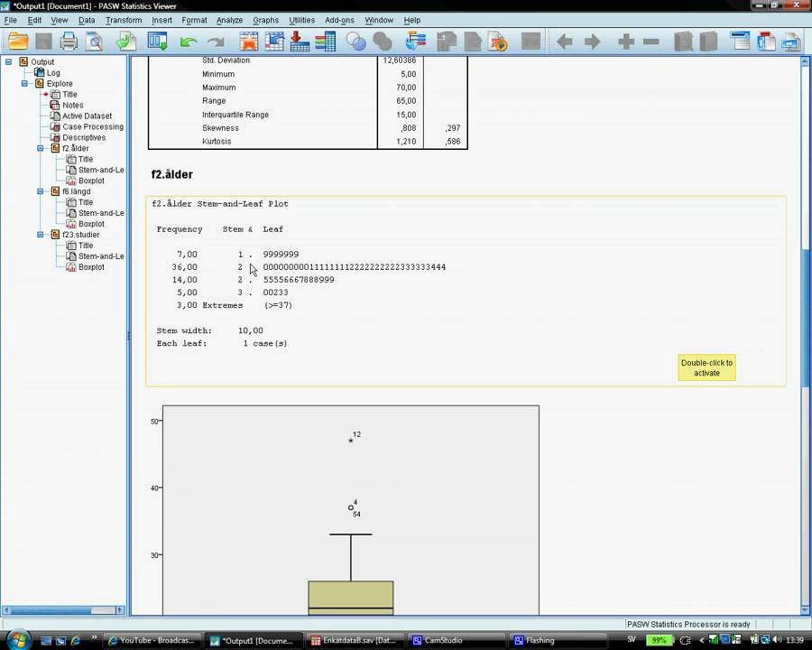812x650 pixels.
Task: Open the Format menu
Action: pyautogui.click(x=194, y=20)
